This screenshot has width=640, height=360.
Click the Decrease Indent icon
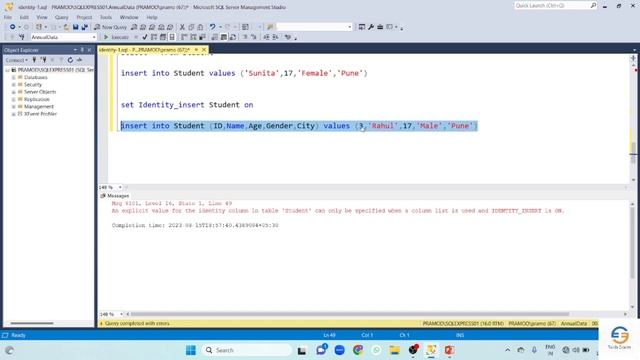point(266,37)
